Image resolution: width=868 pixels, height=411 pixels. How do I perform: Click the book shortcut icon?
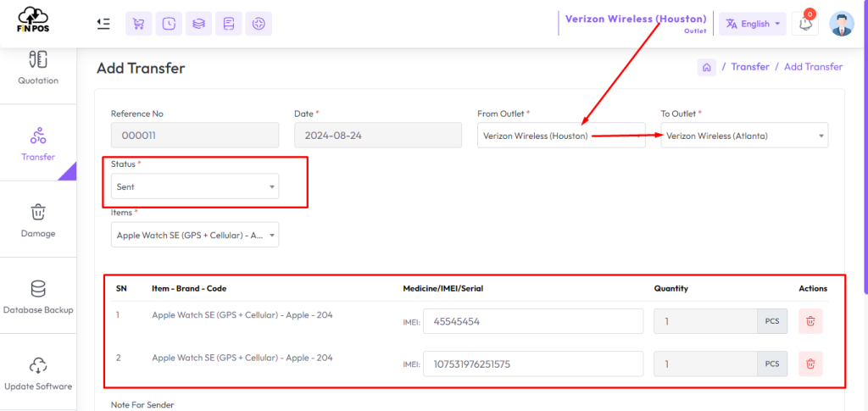(229, 24)
